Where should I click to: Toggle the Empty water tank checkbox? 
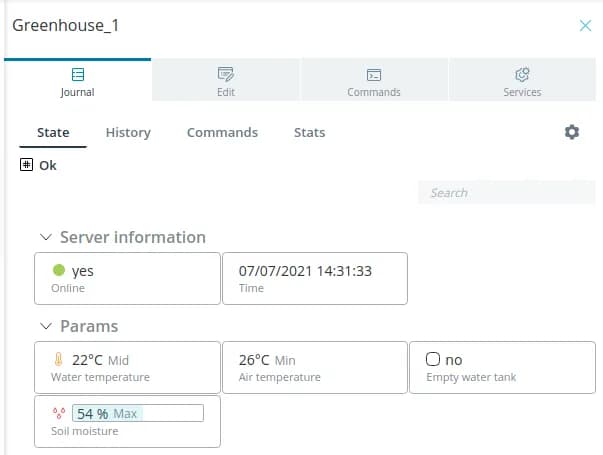tap(433, 360)
